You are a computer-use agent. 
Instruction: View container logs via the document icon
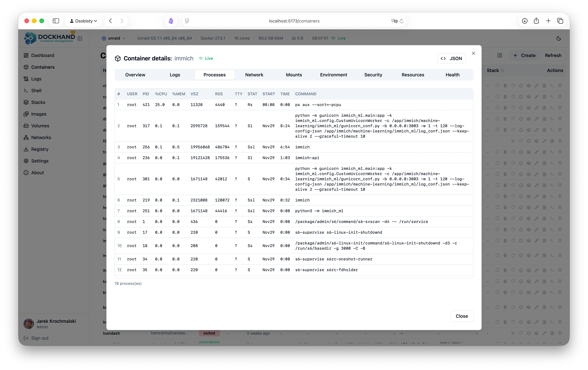[x=544, y=86]
